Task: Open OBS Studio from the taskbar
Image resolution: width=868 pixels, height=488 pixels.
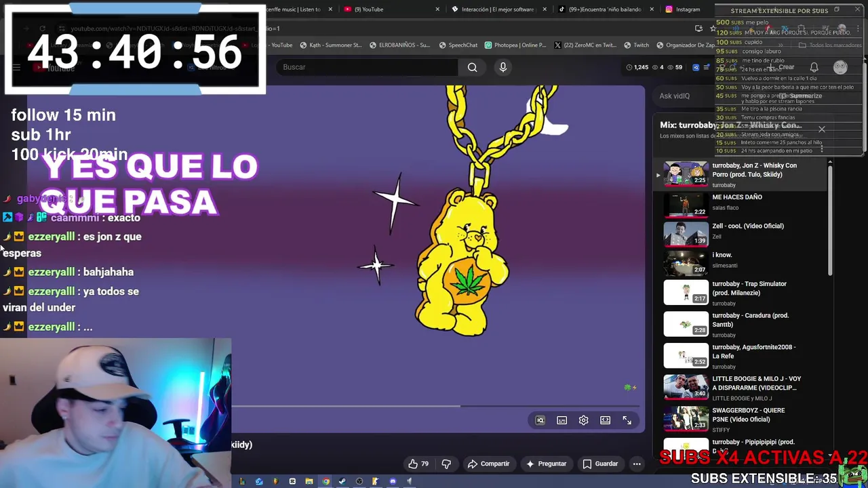Action: (359, 481)
